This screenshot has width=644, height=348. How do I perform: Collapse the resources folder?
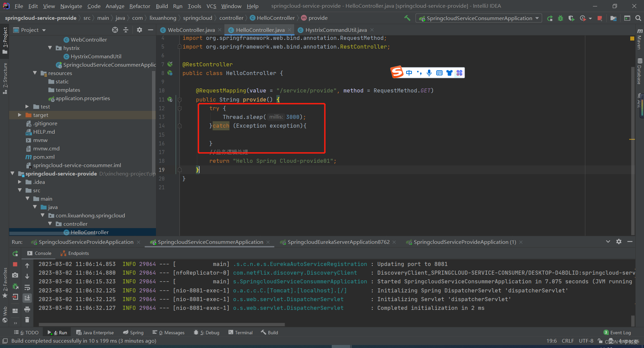pos(35,73)
